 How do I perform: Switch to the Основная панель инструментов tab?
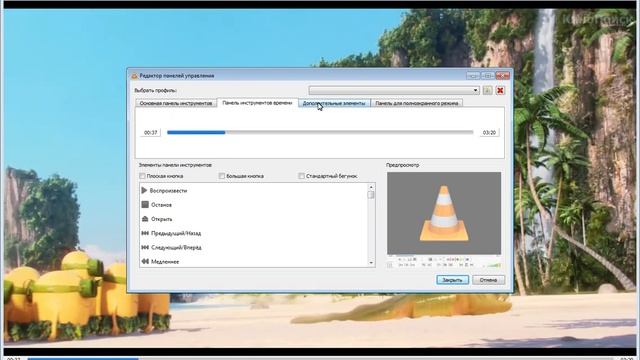pyautogui.click(x=176, y=103)
